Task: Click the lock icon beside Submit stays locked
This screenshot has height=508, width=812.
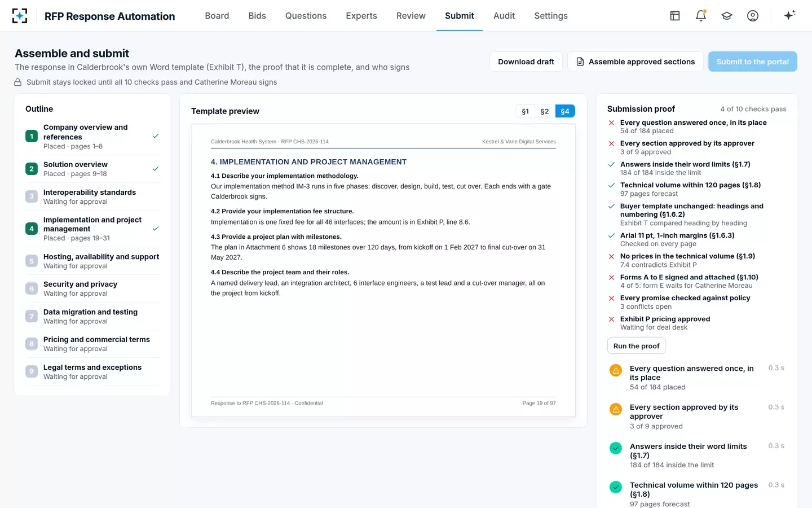Action: tap(18, 82)
